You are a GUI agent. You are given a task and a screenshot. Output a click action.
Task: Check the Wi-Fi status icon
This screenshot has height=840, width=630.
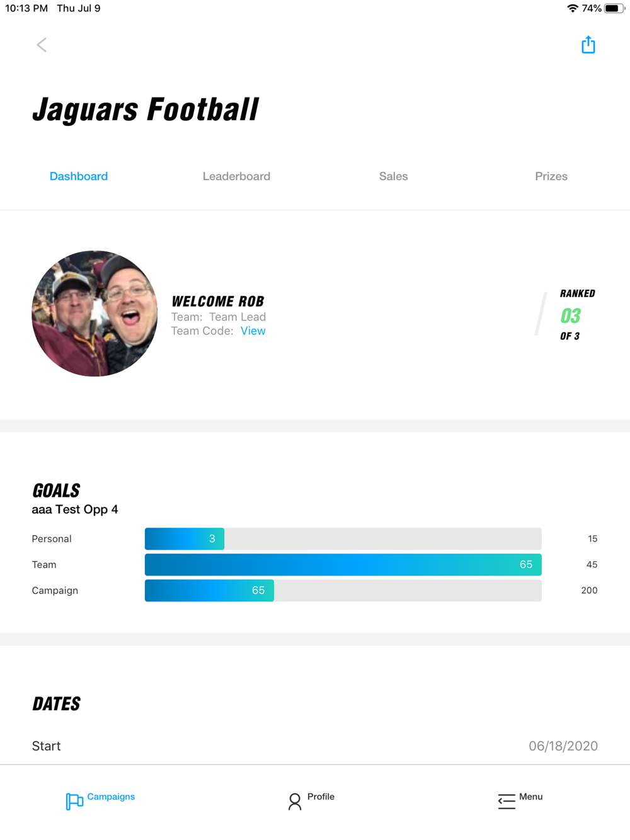573,8
